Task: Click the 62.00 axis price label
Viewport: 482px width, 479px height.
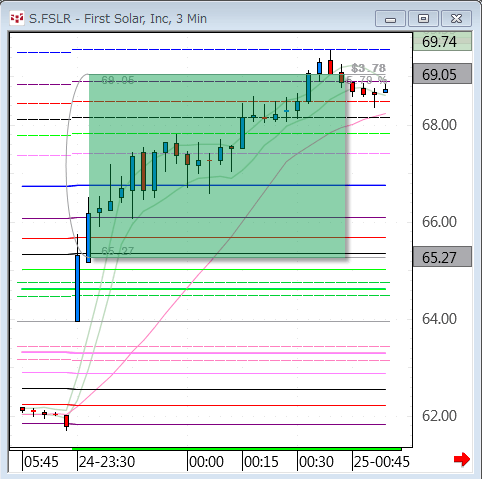Action: click(439, 416)
